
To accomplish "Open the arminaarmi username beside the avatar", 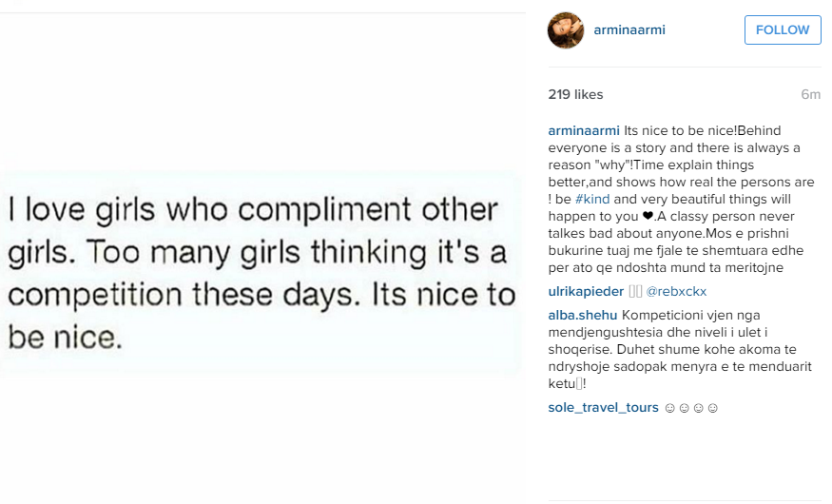I will click(629, 29).
